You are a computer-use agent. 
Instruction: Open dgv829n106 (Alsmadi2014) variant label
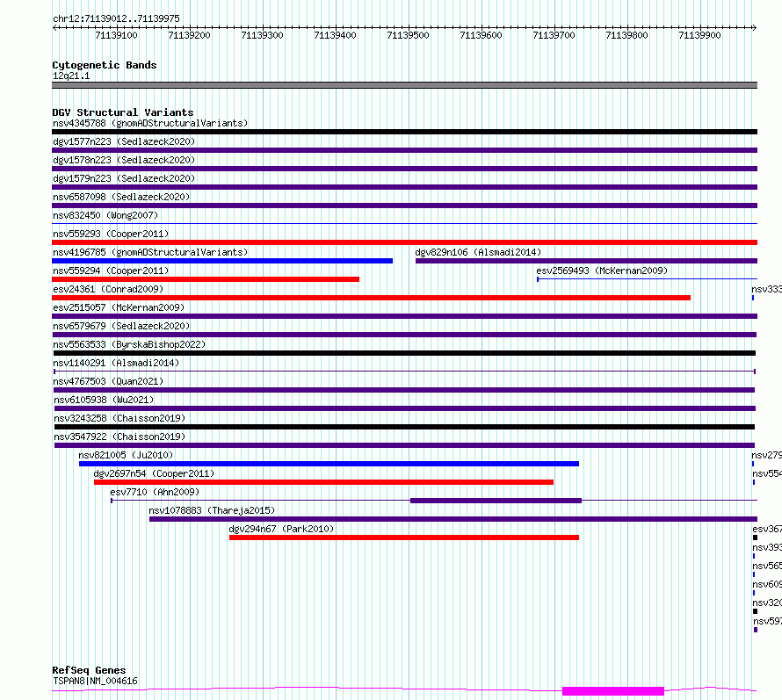(x=478, y=252)
